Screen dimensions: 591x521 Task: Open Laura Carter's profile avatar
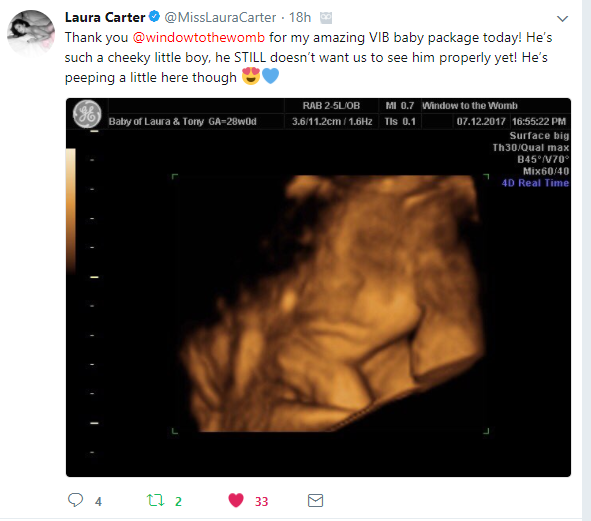(31, 33)
